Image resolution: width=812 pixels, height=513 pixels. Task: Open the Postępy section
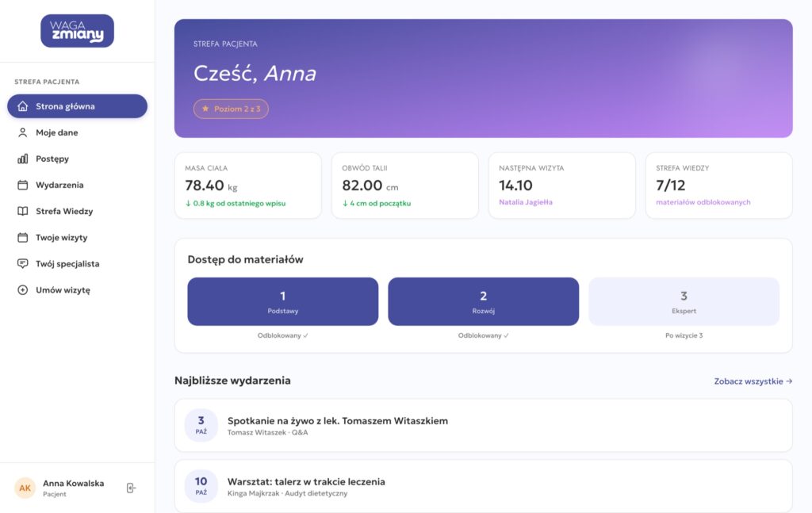point(77,159)
